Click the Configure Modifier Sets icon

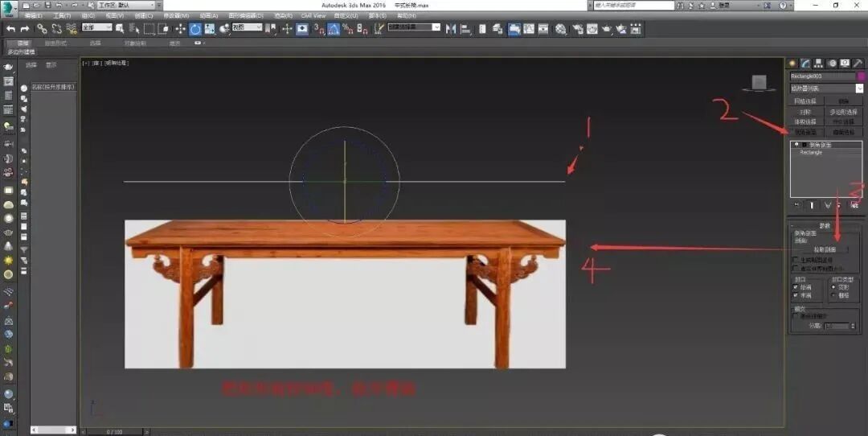click(854, 205)
